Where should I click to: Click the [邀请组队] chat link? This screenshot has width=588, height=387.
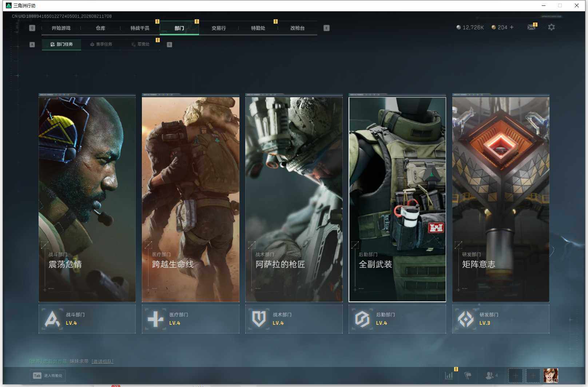[102, 362]
